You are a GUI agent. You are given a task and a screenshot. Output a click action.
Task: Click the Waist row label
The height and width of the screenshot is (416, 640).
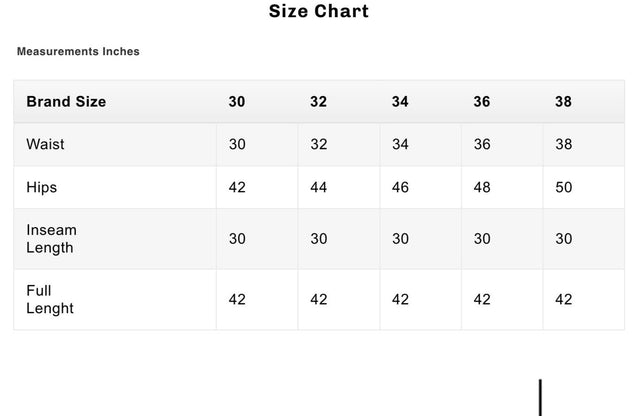(x=45, y=145)
